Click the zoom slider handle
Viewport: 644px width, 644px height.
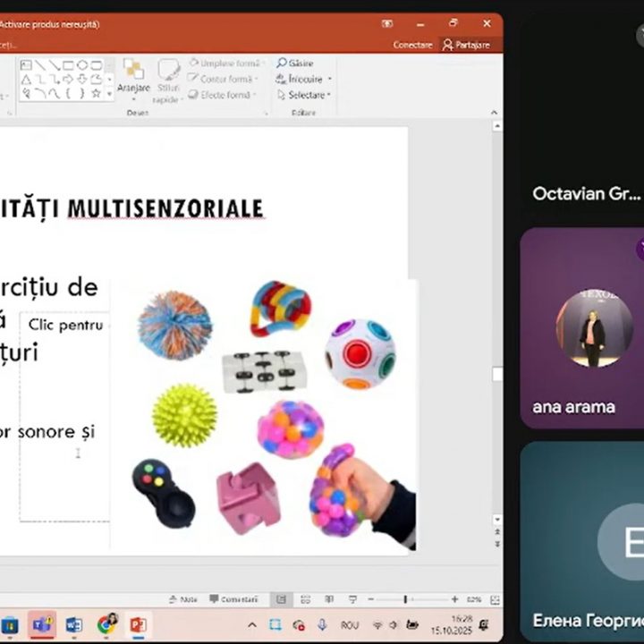point(405,599)
